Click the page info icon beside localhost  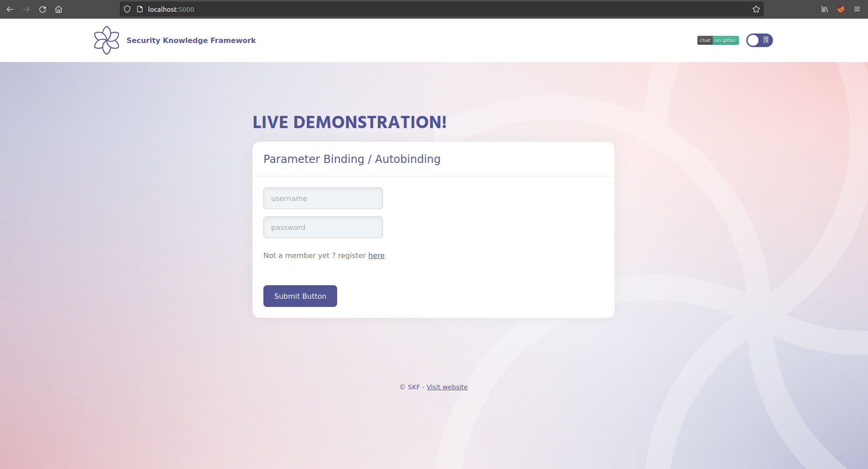coord(140,9)
